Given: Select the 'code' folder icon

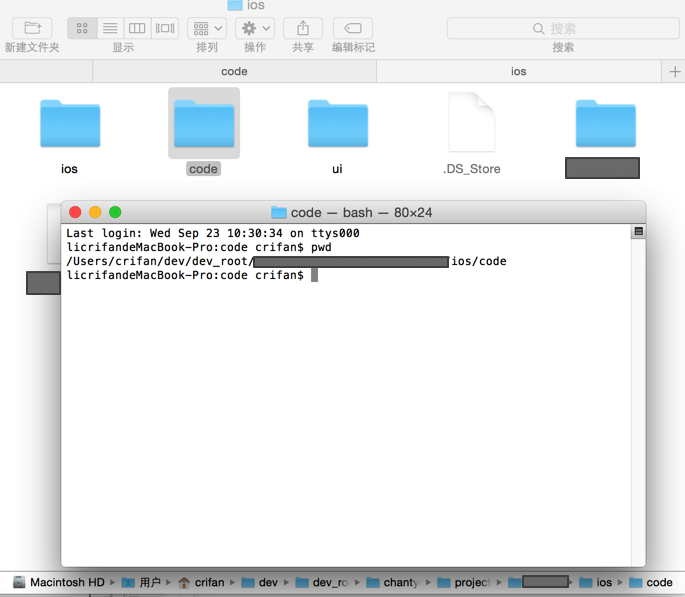Looking at the screenshot, I should point(204,124).
